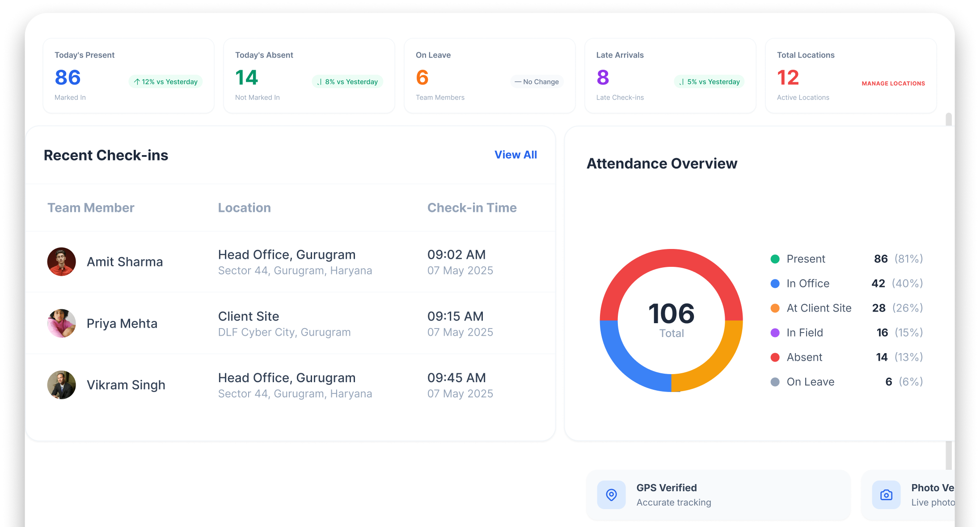Click the On Leave count 6
The width and height of the screenshot is (980, 527).
422,78
